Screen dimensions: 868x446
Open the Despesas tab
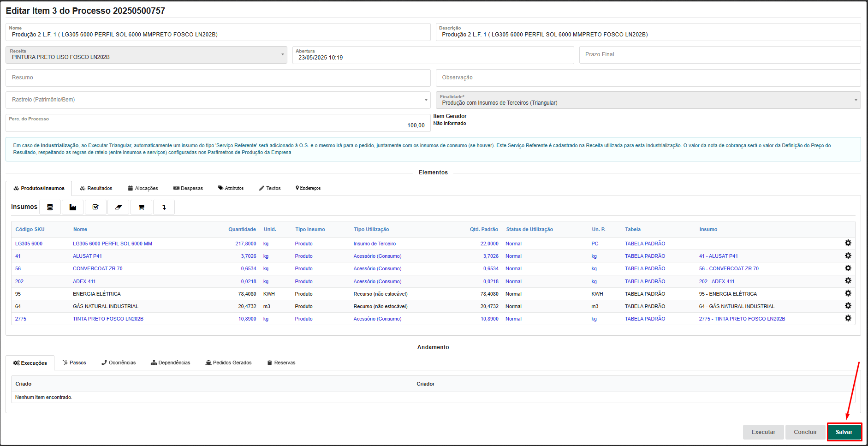pyautogui.click(x=188, y=188)
